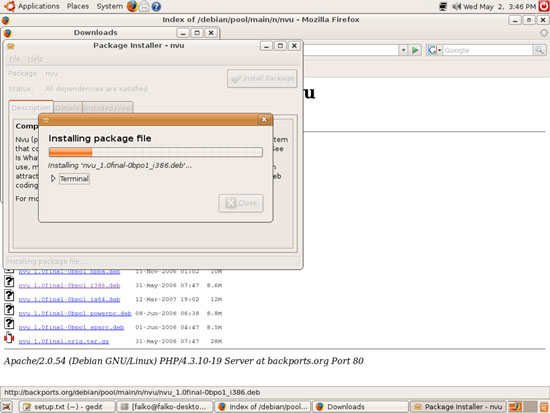Open the Applications menu
Screen dimensions: 550x413
pos(39,6)
